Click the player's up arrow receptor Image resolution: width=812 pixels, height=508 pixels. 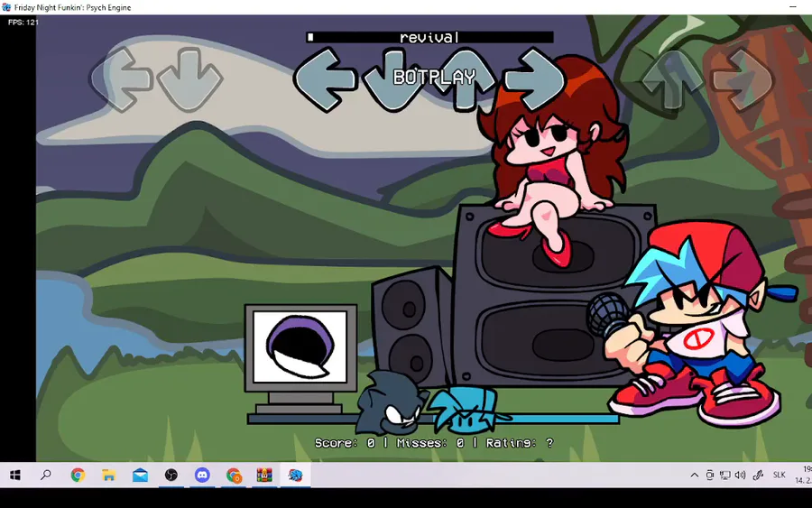click(x=465, y=80)
